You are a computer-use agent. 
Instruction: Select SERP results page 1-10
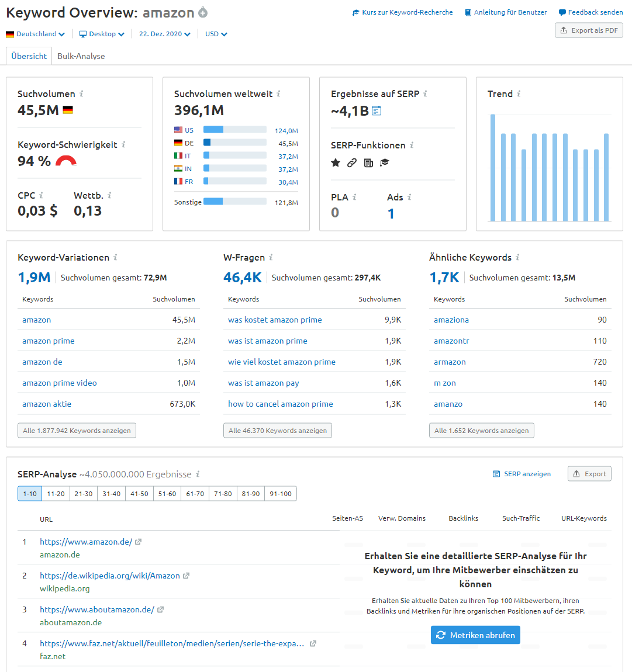[30, 494]
